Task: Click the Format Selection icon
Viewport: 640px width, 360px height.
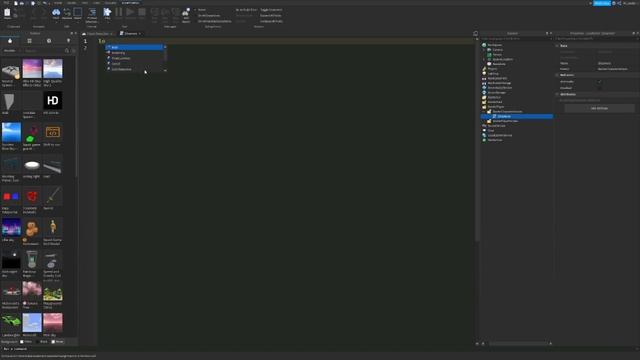Action: point(92,12)
